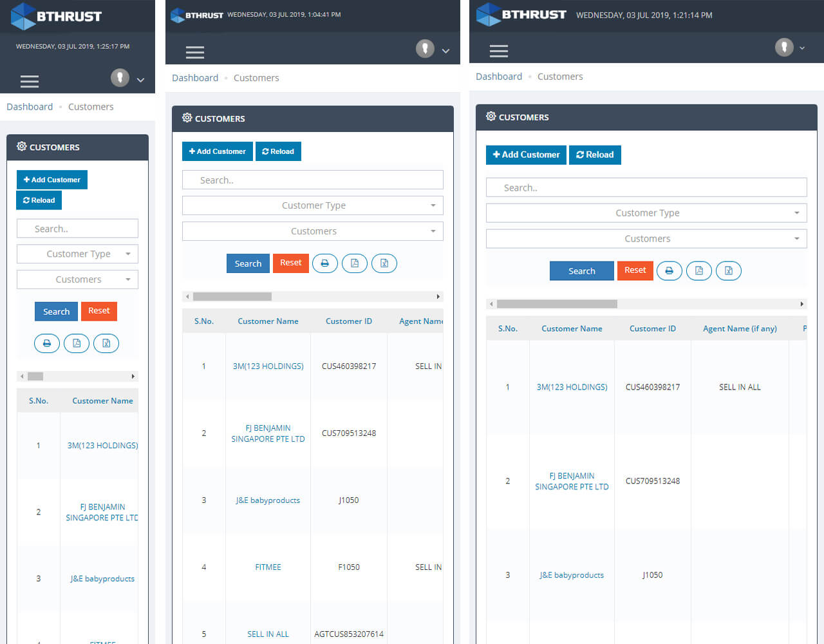Click print icon in middle panel

coord(325,263)
